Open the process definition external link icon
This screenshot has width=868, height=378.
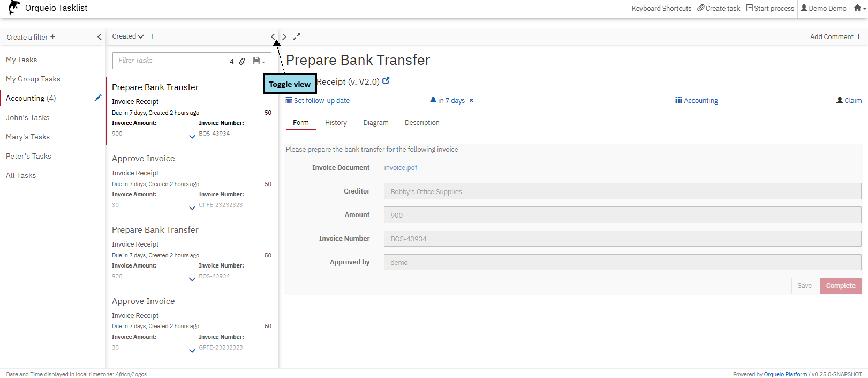386,81
